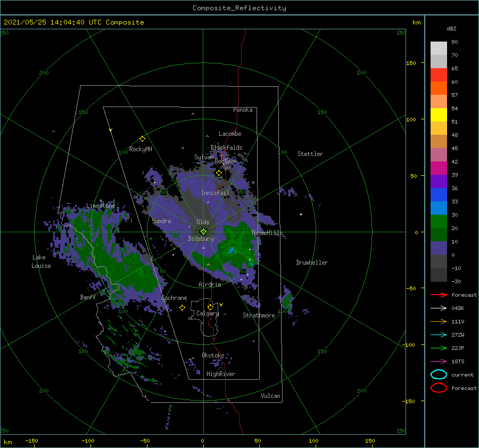The width and height of the screenshot is (479, 448).
Task: Click the ThreeHills label
Action: tap(267, 233)
